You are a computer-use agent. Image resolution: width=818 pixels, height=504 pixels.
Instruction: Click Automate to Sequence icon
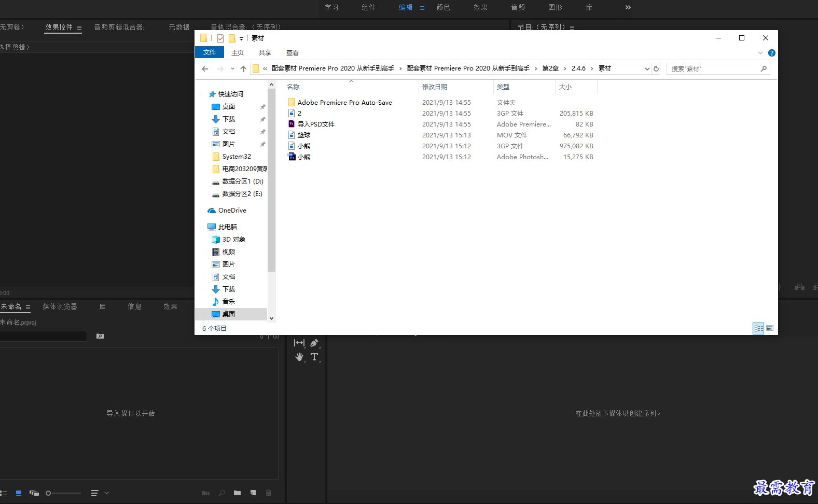(x=206, y=493)
